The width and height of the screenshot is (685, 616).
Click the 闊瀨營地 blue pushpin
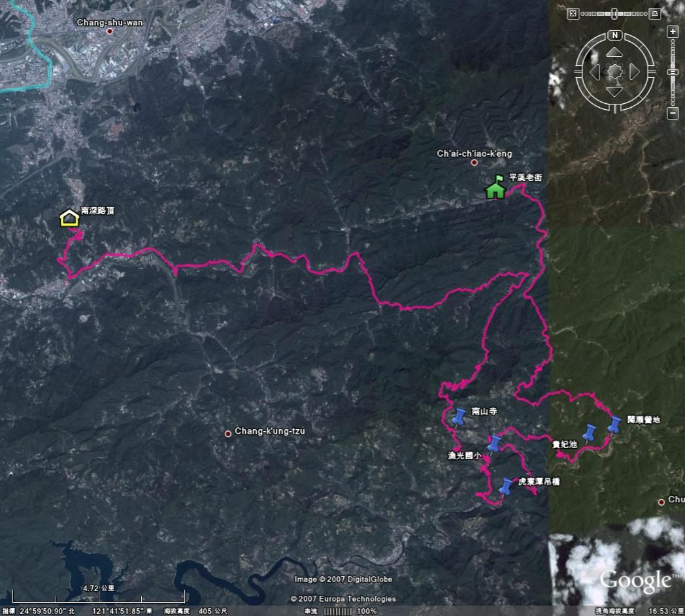tap(614, 425)
